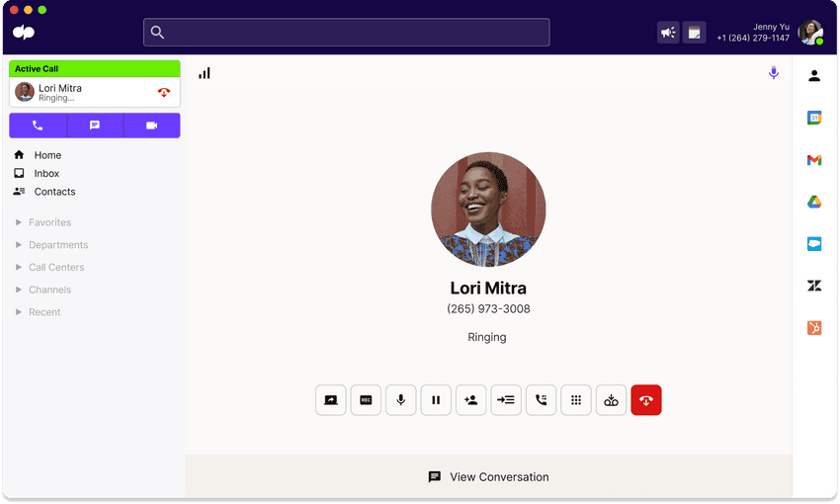The height and width of the screenshot is (504, 840).
Task: Click View Conversation at the bottom
Action: [488, 476]
